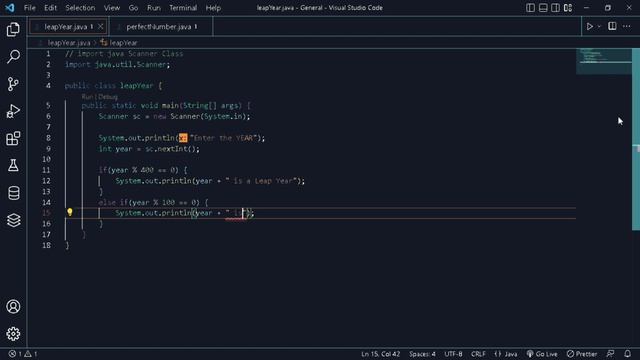This screenshot has height=360, width=640.
Task: Start Go Live server
Action: 542,354
